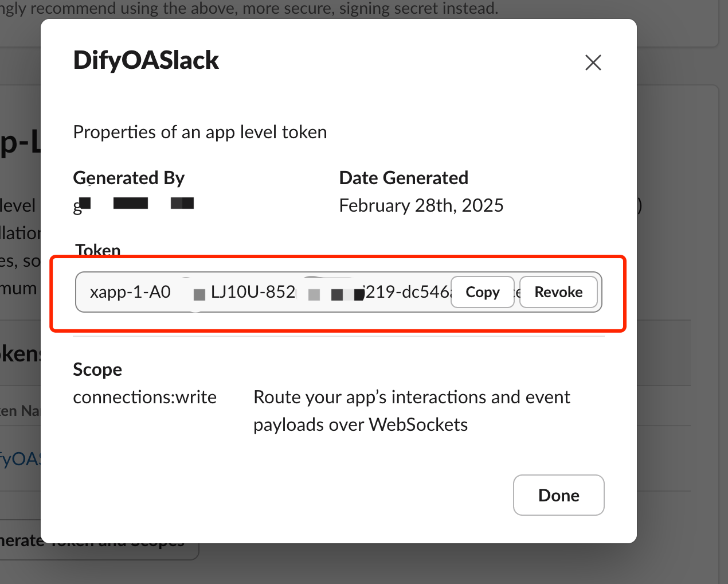Image resolution: width=728 pixels, height=584 pixels.
Task: Click the Properties of an app level token heading
Action: [199, 131]
